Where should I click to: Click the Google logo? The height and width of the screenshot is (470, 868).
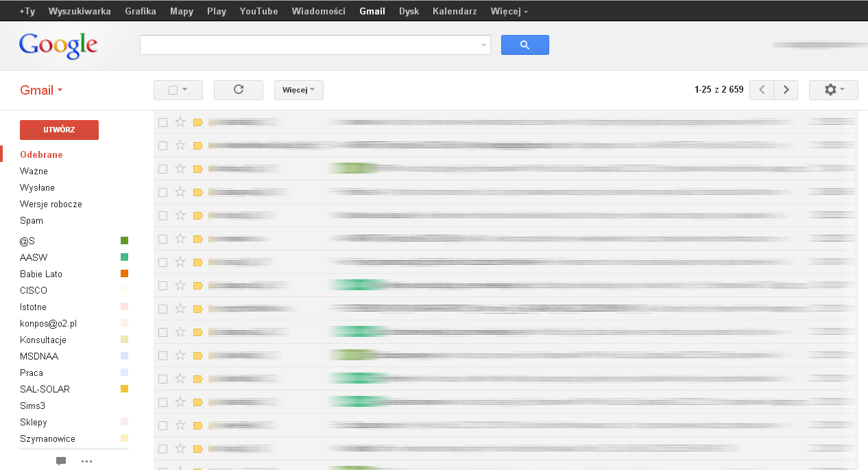pyautogui.click(x=58, y=45)
